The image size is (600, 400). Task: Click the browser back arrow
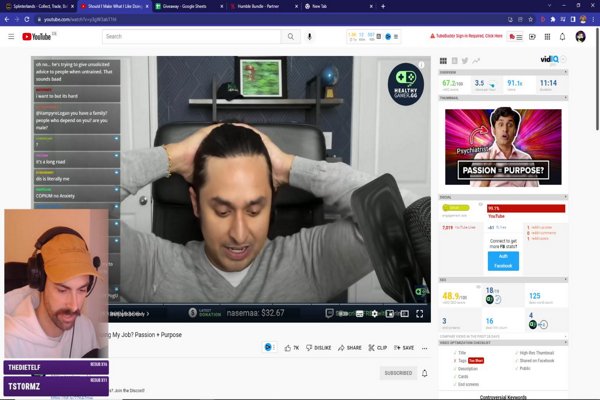7,19
